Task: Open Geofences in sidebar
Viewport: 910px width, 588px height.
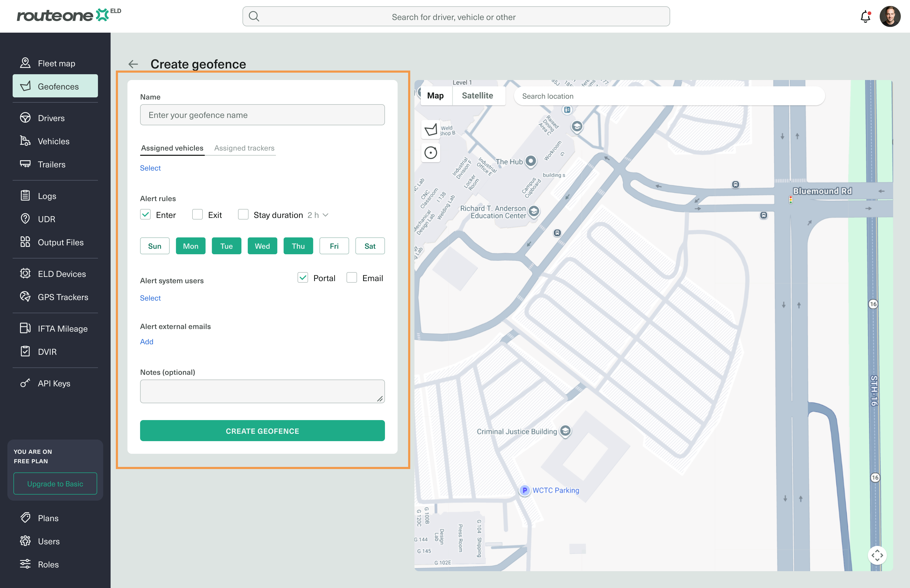Action: pyautogui.click(x=55, y=86)
